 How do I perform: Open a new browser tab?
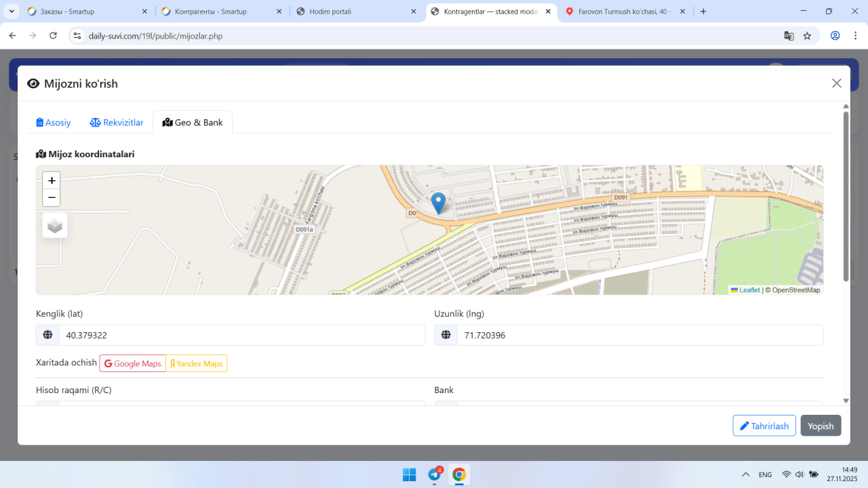tap(703, 12)
